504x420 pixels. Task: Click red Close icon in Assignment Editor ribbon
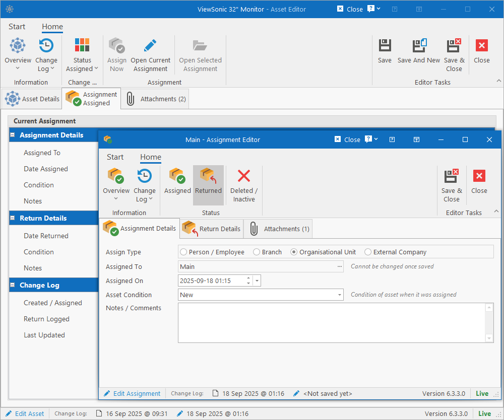pyautogui.click(x=479, y=176)
